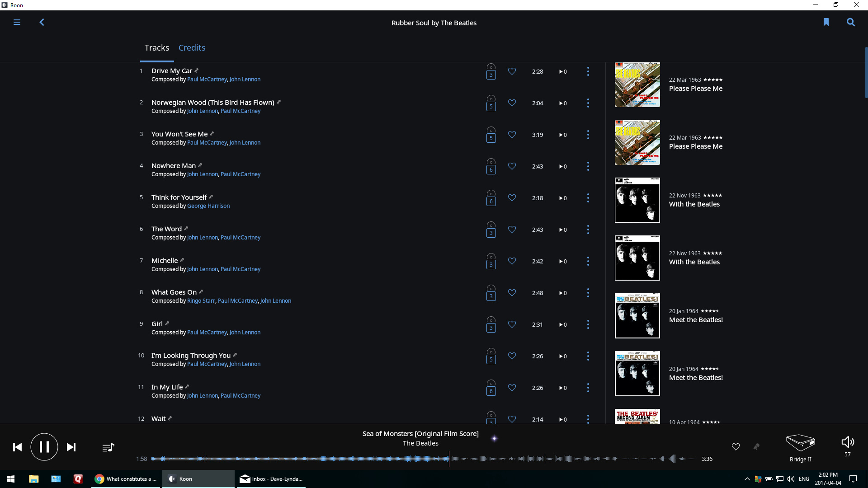The height and width of the screenshot is (488, 868).
Task: Toggle heart for Nowhere Man
Action: pos(512,166)
